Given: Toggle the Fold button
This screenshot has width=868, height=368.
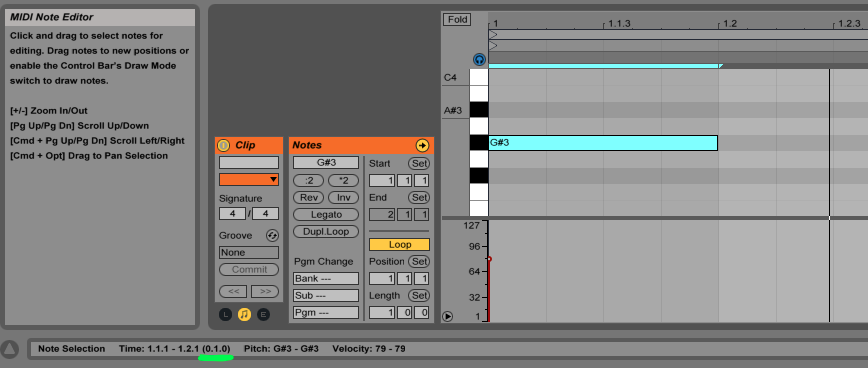Looking at the screenshot, I should point(457,20).
